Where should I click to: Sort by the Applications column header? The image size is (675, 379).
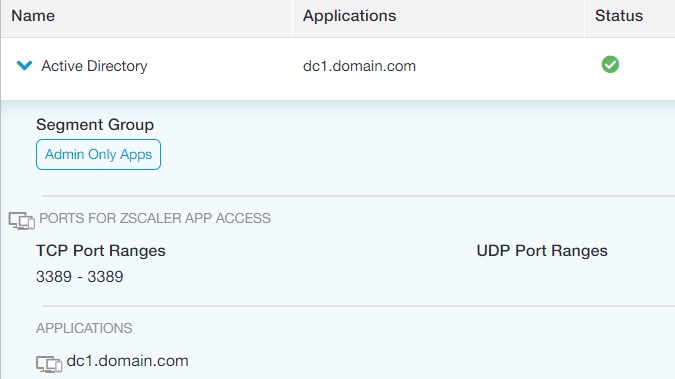350,16
